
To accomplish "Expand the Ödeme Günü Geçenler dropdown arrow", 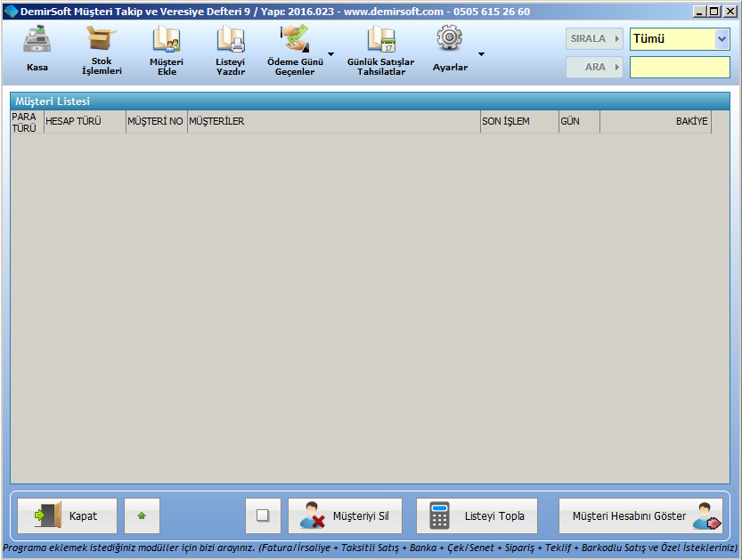I will pos(331,54).
